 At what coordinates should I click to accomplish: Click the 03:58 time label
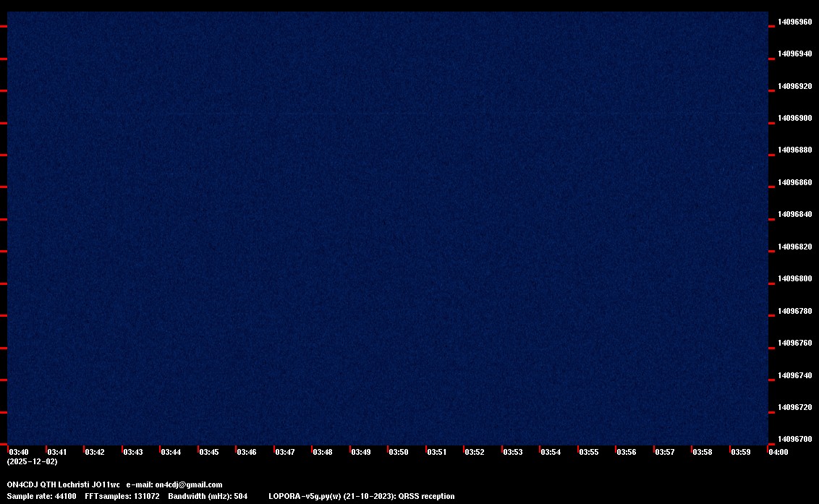[x=702, y=452]
